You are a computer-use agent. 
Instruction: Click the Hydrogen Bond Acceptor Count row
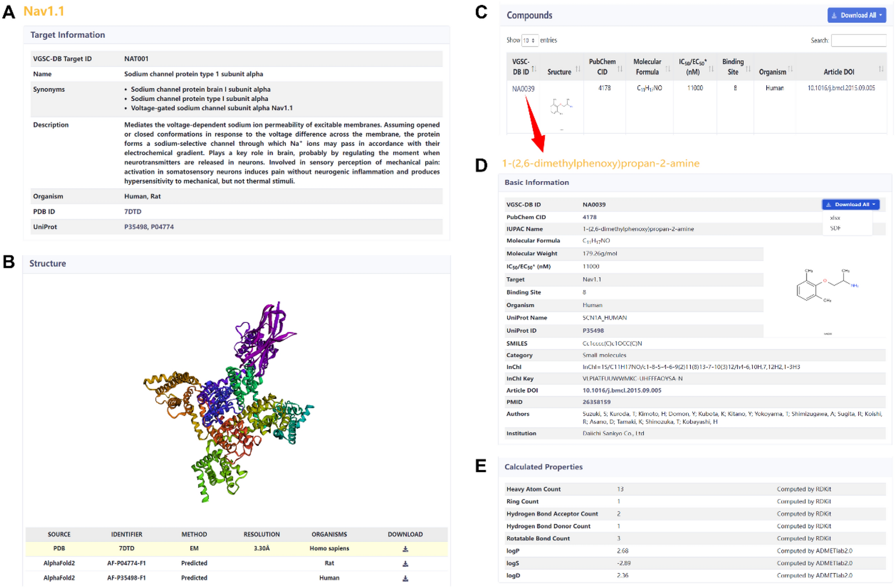pos(695,514)
